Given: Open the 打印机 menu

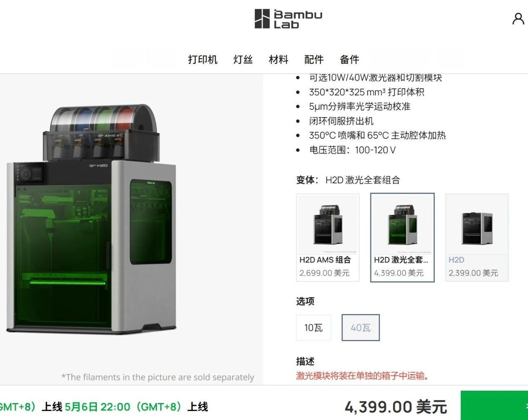Looking at the screenshot, I should 203,59.
